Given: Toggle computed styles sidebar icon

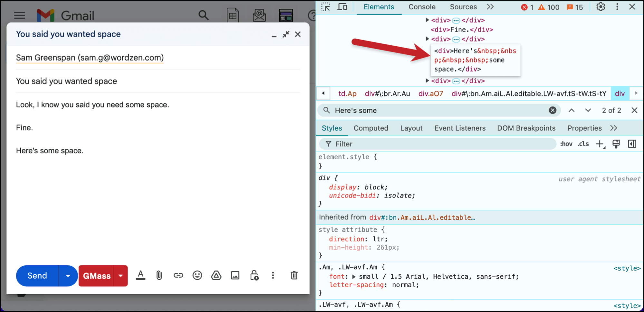Looking at the screenshot, I should (632, 144).
